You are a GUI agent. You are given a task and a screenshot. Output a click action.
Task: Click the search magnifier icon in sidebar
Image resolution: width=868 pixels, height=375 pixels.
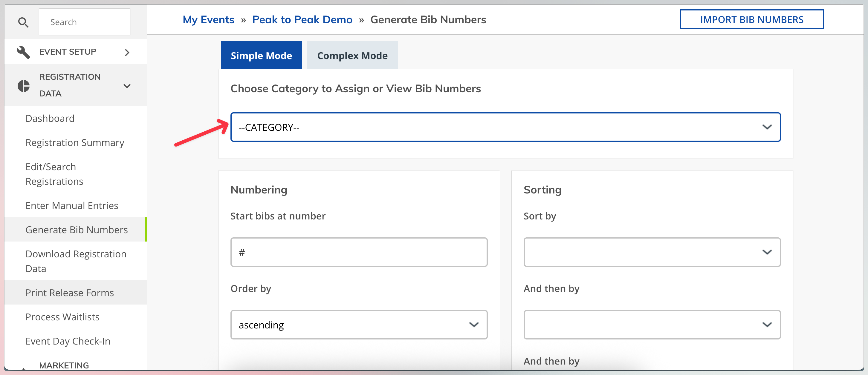(23, 21)
